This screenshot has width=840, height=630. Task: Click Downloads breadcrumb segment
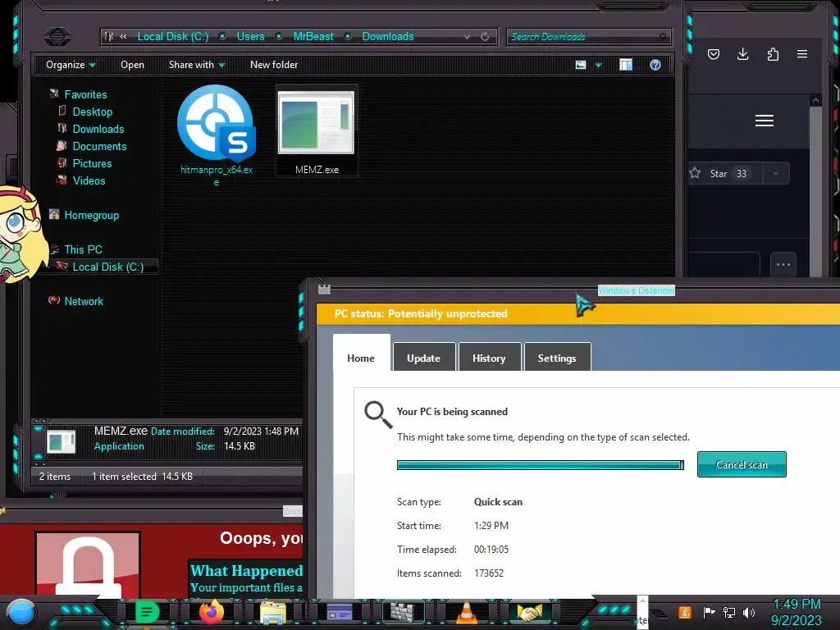388,36
